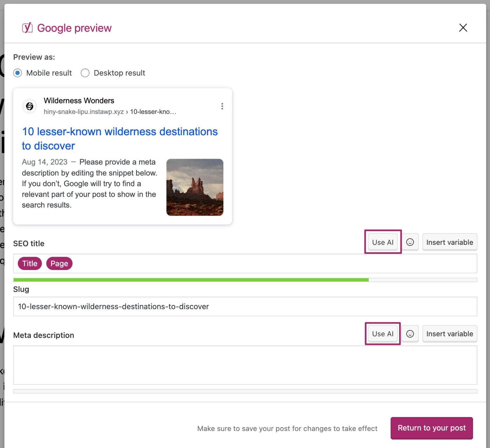
Task: Select the Mobile result preview option
Action: [x=18, y=73]
